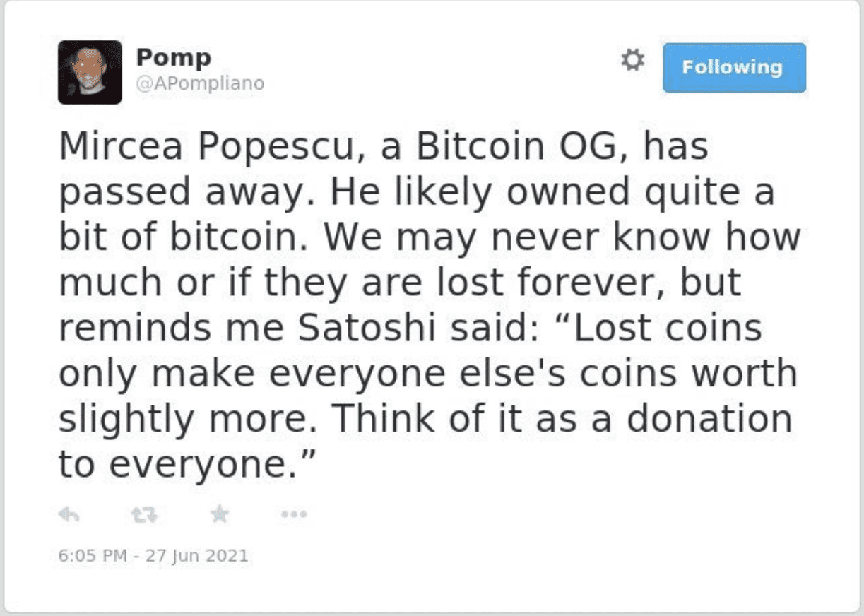Click the retweet arrows to share
The image size is (864, 616).
(x=145, y=514)
